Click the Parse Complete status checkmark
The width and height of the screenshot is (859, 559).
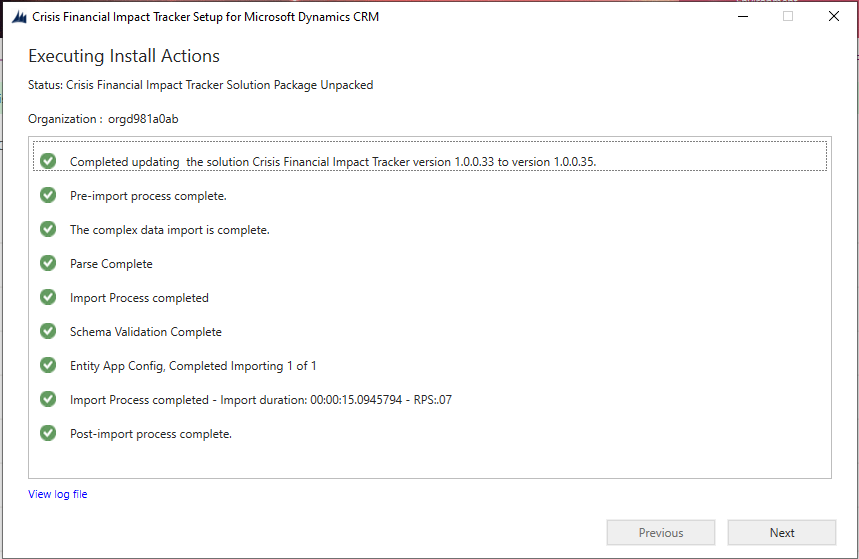pos(48,263)
